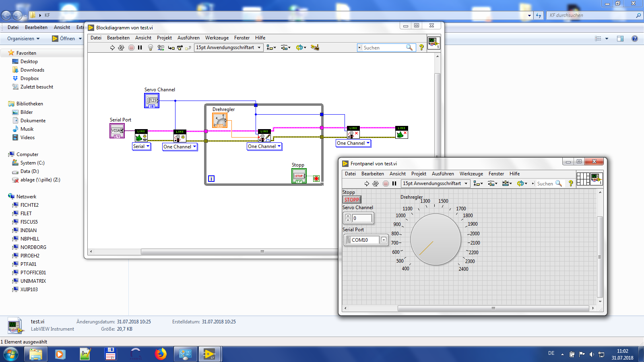Increment the Servo Channel stepper
Screen dimensions: 644x362
pyautogui.click(x=348, y=216)
